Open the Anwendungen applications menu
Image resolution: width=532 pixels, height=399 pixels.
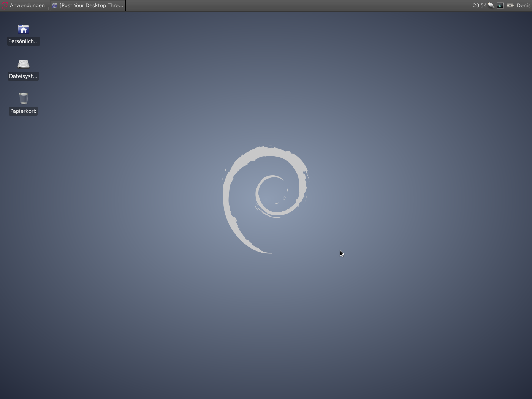[x=23, y=5]
